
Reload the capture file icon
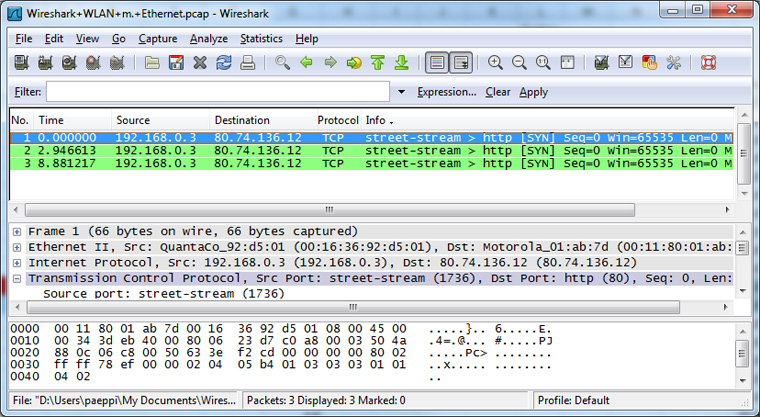(223, 63)
